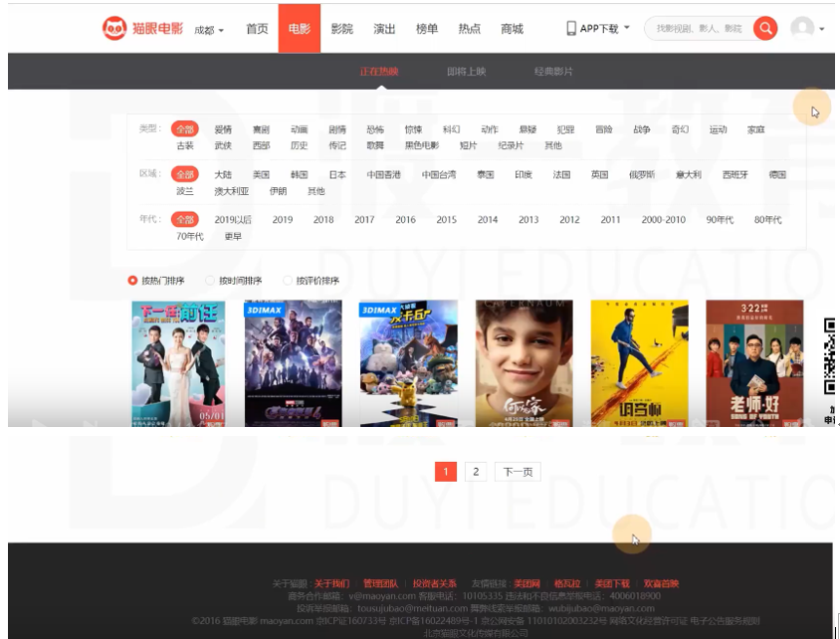Click the 下一页 next page button

pyautogui.click(x=519, y=472)
